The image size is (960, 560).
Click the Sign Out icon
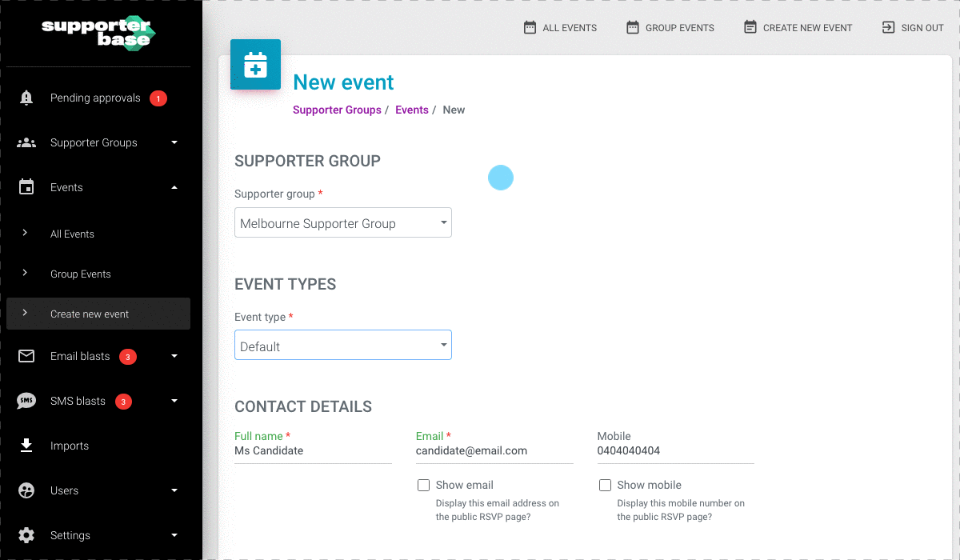point(888,27)
